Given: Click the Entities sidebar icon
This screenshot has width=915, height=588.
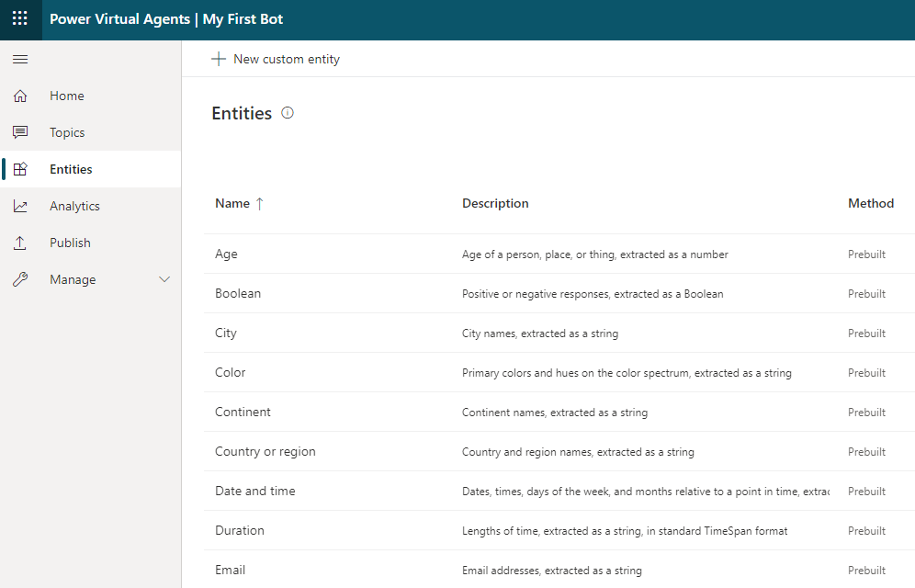Looking at the screenshot, I should [x=20, y=169].
